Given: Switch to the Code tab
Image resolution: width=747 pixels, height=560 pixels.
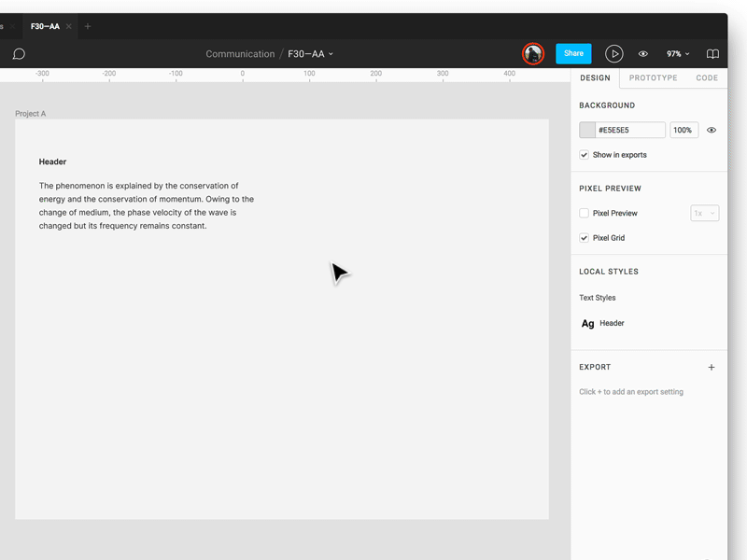Looking at the screenshot, I should [707, 78].
